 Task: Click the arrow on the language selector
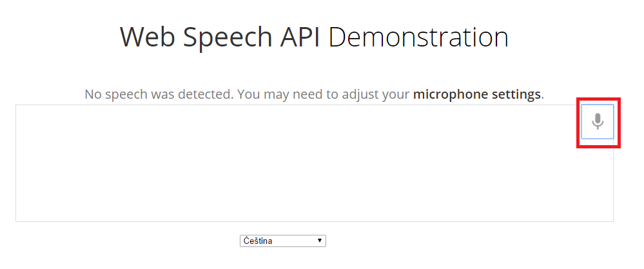click(320, 241)
